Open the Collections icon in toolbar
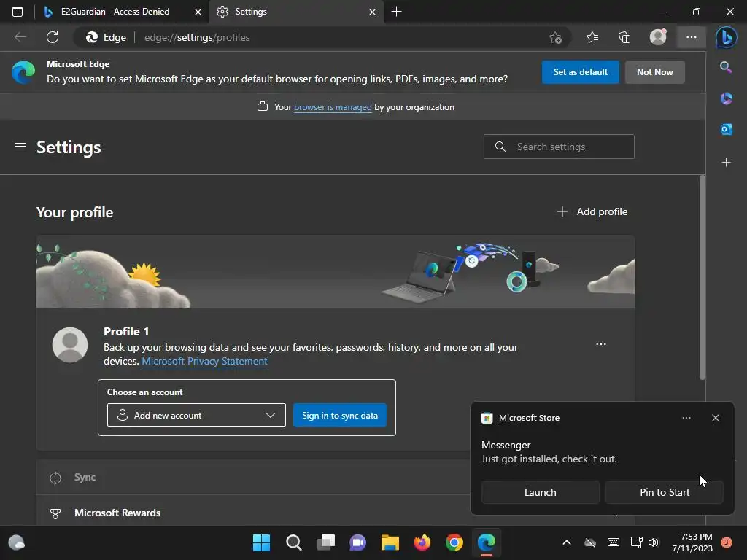This screenshot has width=747, height=560. tap(624, 37)
